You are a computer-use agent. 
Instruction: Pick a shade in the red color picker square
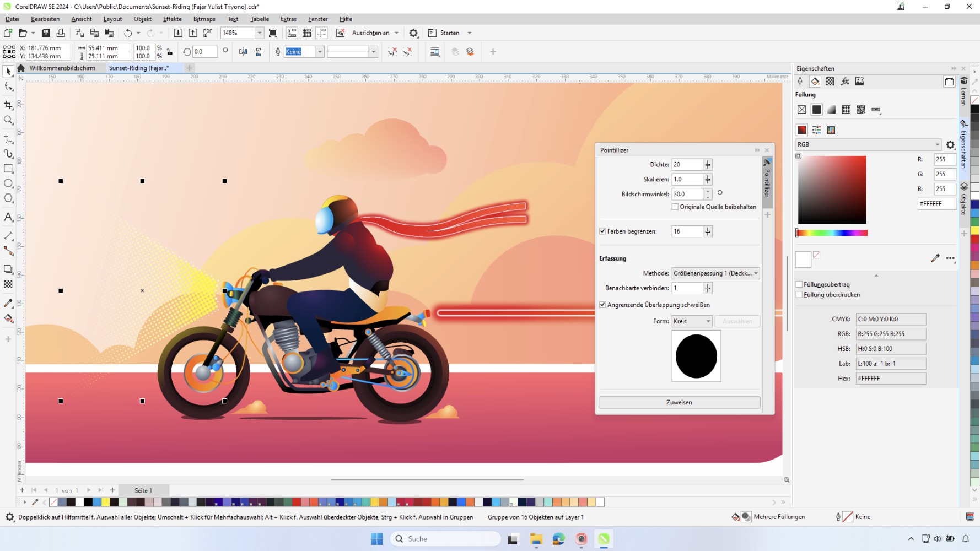(x=831, y=190)
